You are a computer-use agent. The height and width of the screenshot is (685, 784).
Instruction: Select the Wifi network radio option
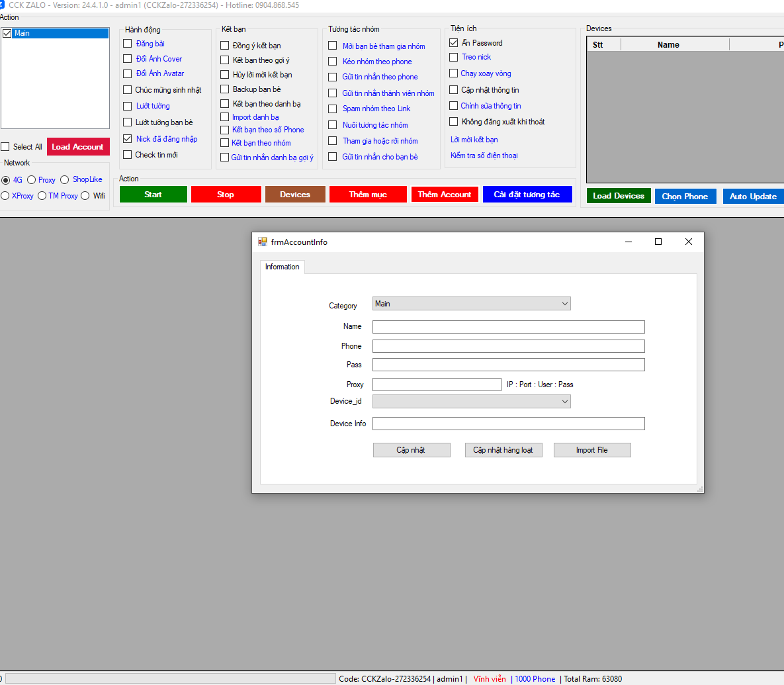[85, 195]
